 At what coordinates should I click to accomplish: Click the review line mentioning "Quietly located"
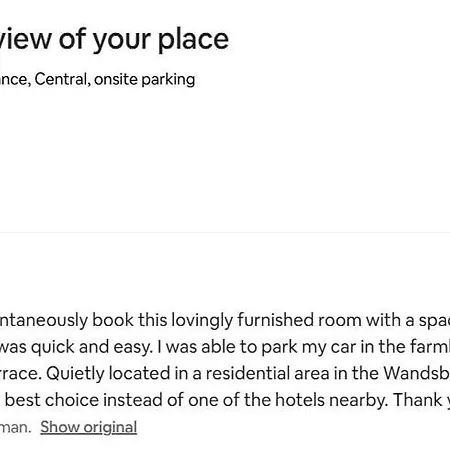(x=225, y=373)
